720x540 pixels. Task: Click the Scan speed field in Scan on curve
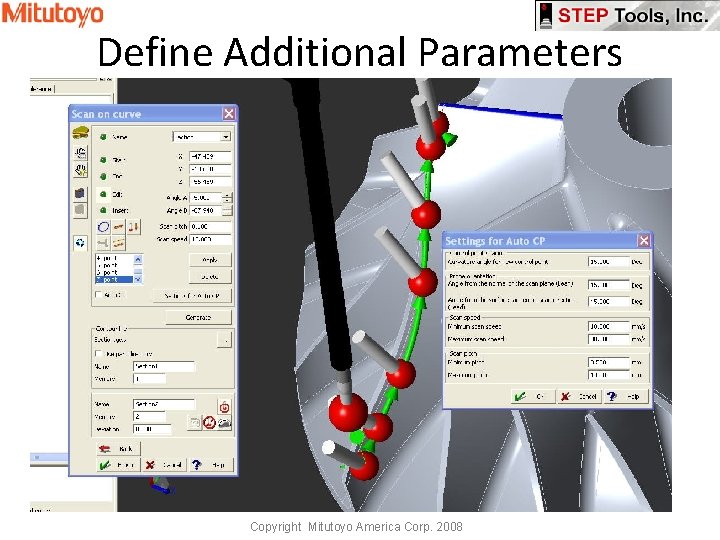210,239
